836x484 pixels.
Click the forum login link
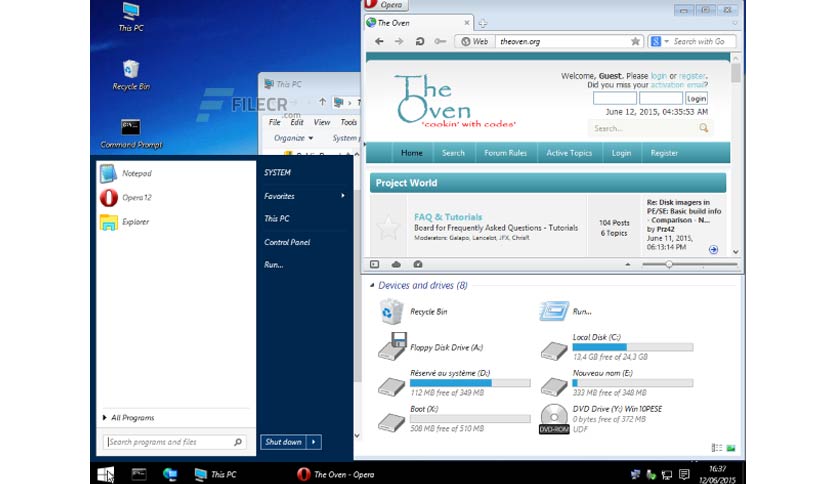[x=658, y=76]
